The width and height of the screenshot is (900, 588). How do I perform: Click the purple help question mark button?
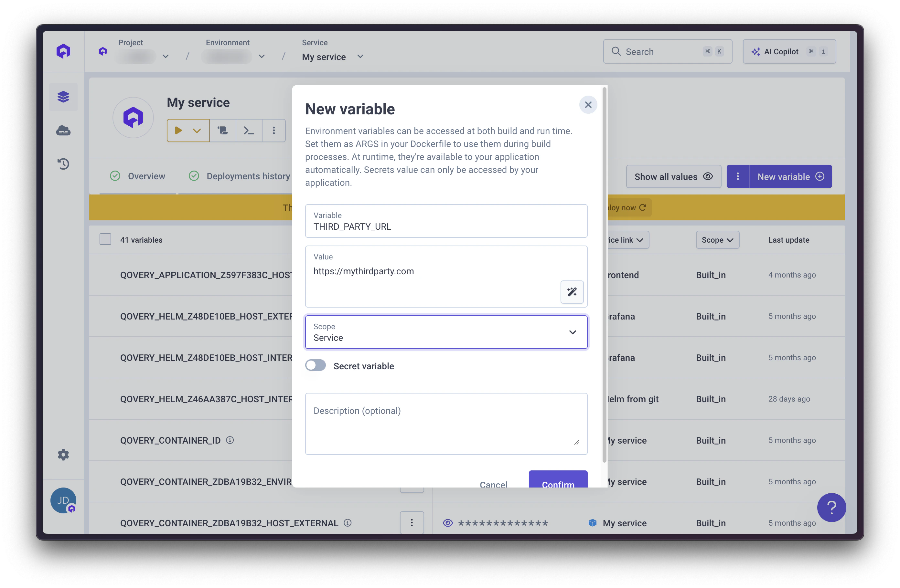coord(831,508)
